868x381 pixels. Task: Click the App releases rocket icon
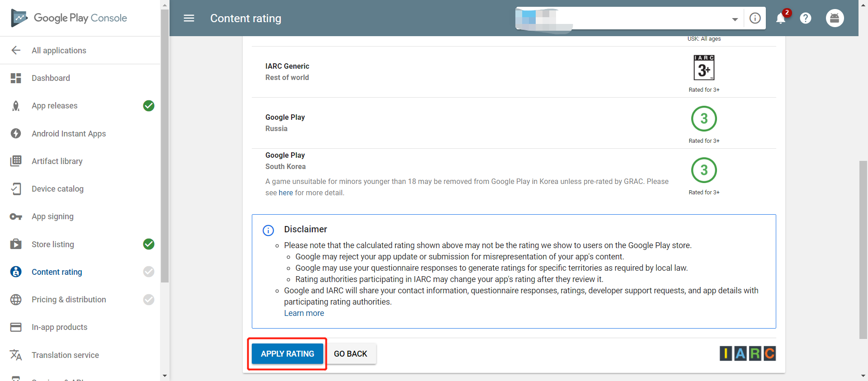pyautogui.click(x=16, y=106)
